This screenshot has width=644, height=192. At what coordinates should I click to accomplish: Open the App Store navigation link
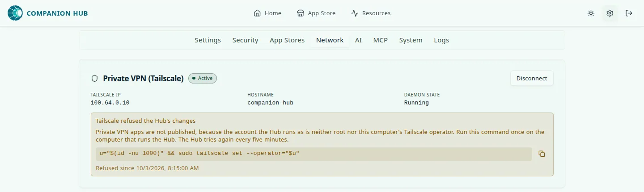click(316, 13)
